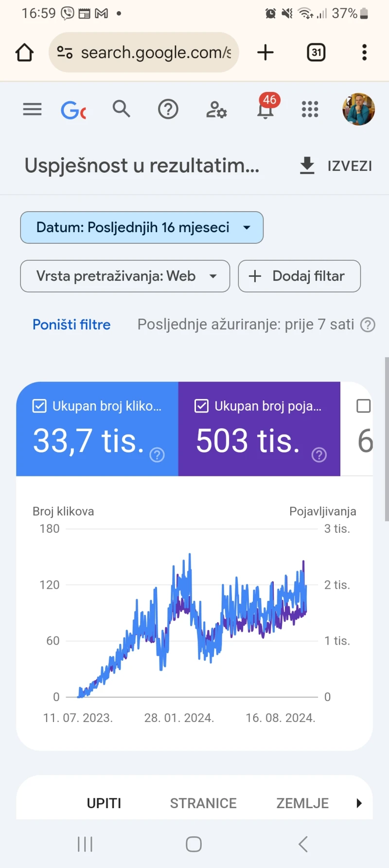Open notifications bell showing 46 alerts
The width and height of the screenshot is (389, 868).
[264, 111]
